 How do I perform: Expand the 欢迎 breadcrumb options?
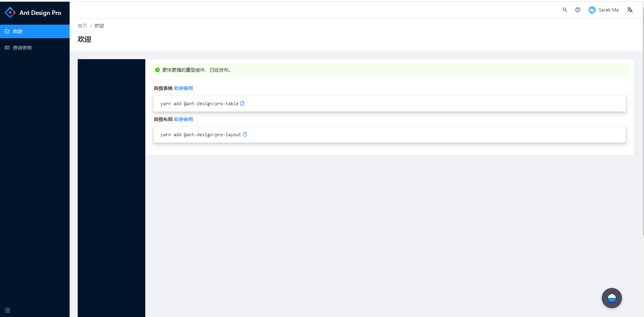tap(99, 26)
